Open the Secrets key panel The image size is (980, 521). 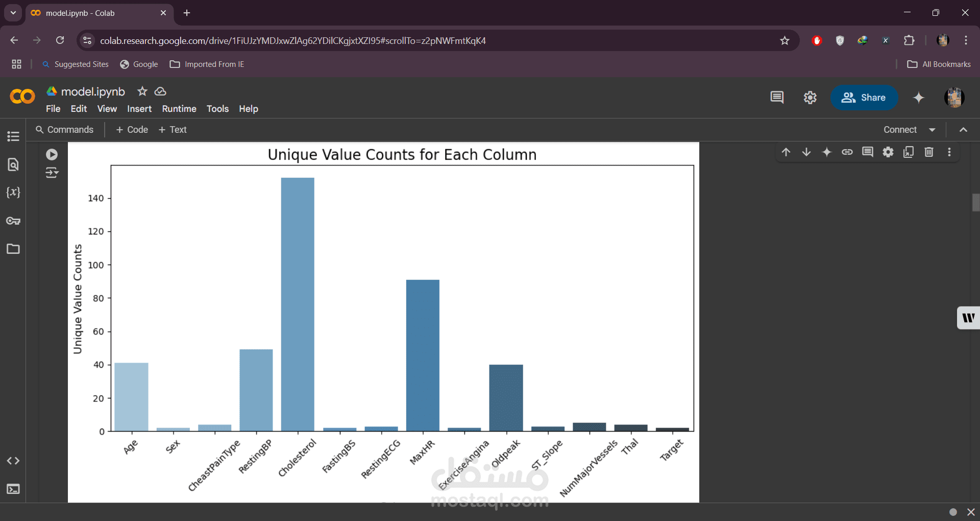(13, 221)
